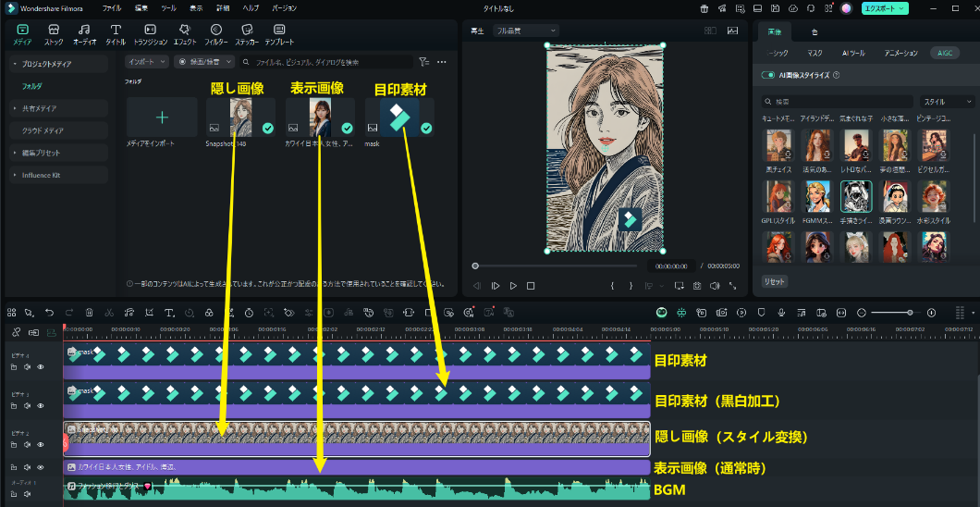Select the ピクセルガ... style thumbnail

point(933,145)
